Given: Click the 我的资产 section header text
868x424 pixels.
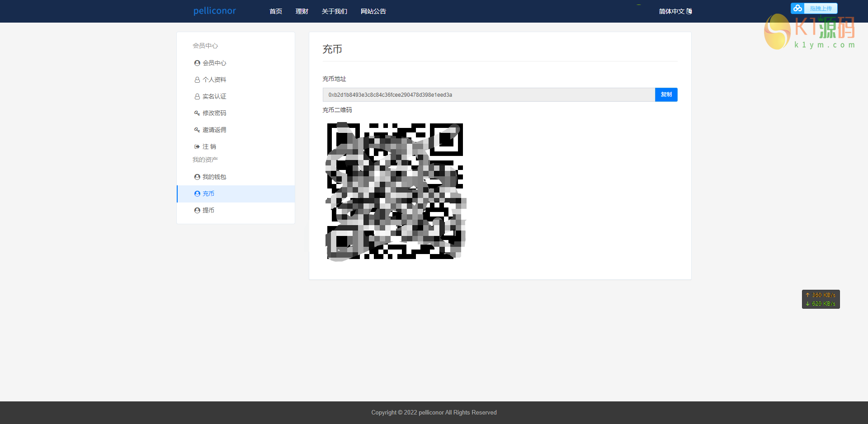Looking at the screenshot, I should [x=205, y=160].
